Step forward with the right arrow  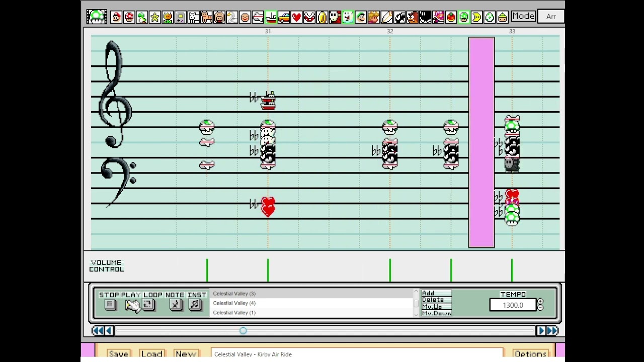tap(541, 330)
